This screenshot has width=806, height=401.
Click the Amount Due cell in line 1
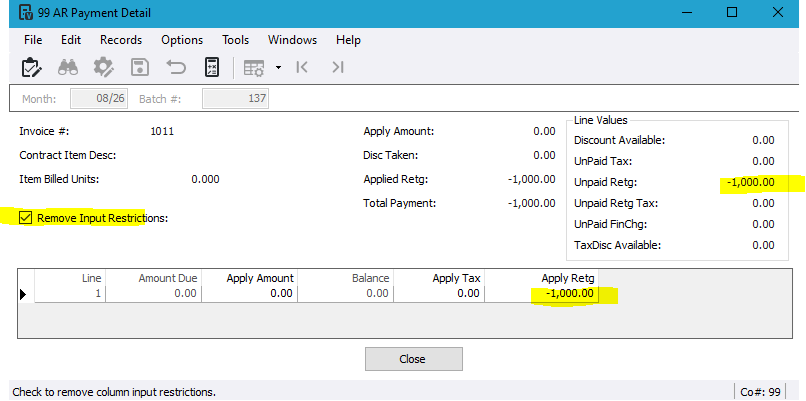click(x=153, y=294)
